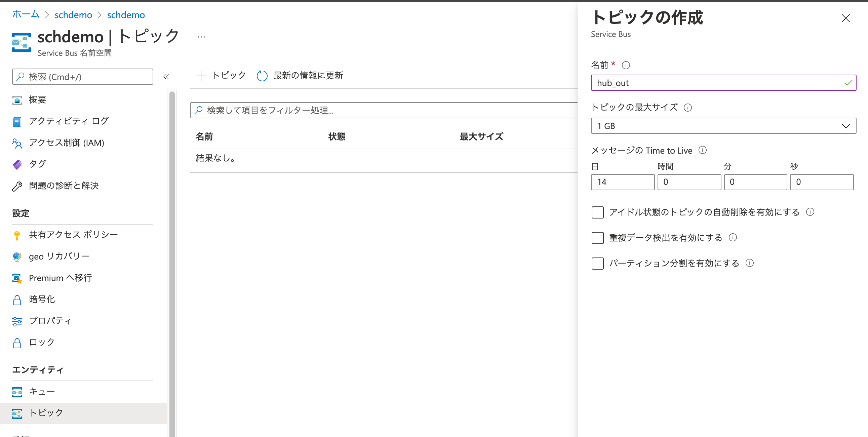
Task: Select キュー menu item
Action: [x=83, y=392]
